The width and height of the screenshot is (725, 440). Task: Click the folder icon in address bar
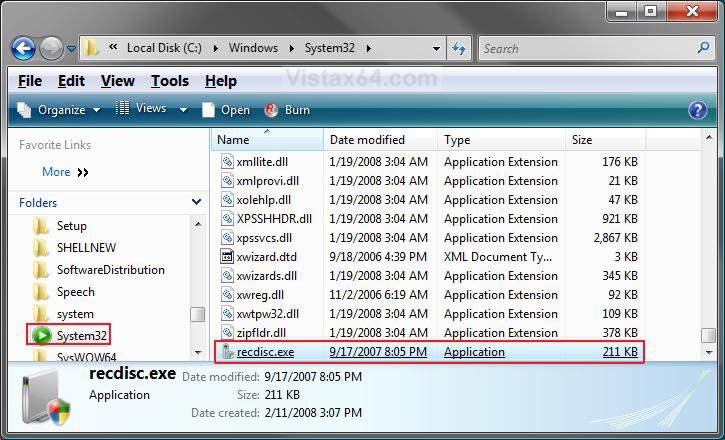coord(91,48)
